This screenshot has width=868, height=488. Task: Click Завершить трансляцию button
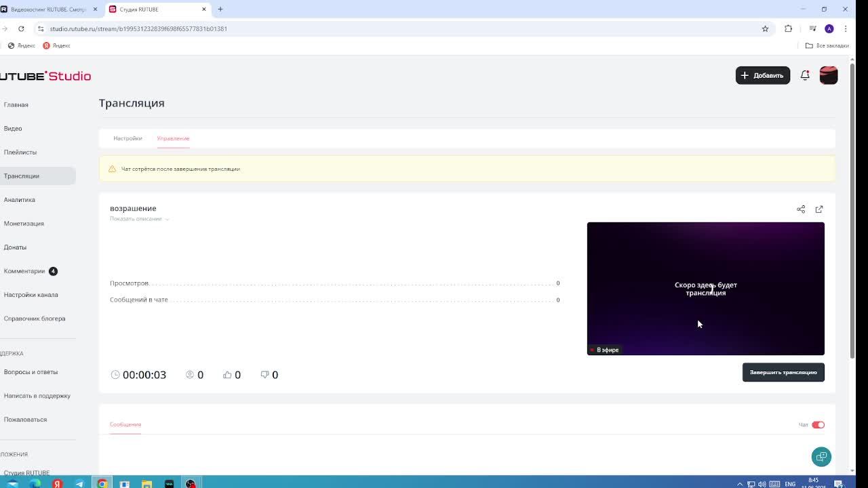783,372
